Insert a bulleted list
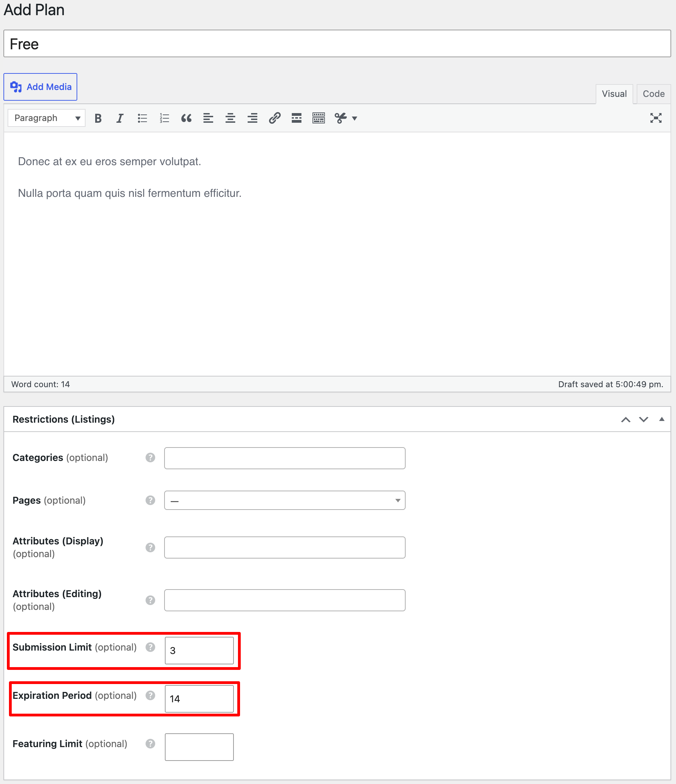This screenshot has width=676, height=784. [142, 118]
